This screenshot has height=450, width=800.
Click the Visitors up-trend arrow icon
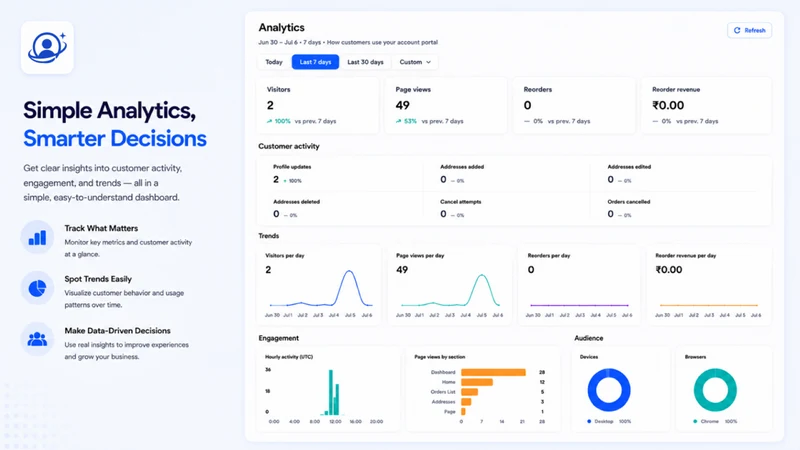tap(269, 121)
